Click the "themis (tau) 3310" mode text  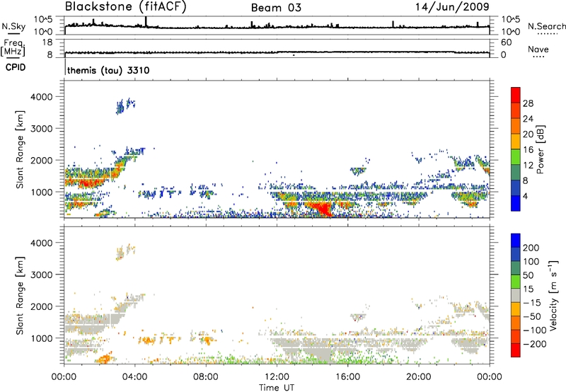coord(108,70)
